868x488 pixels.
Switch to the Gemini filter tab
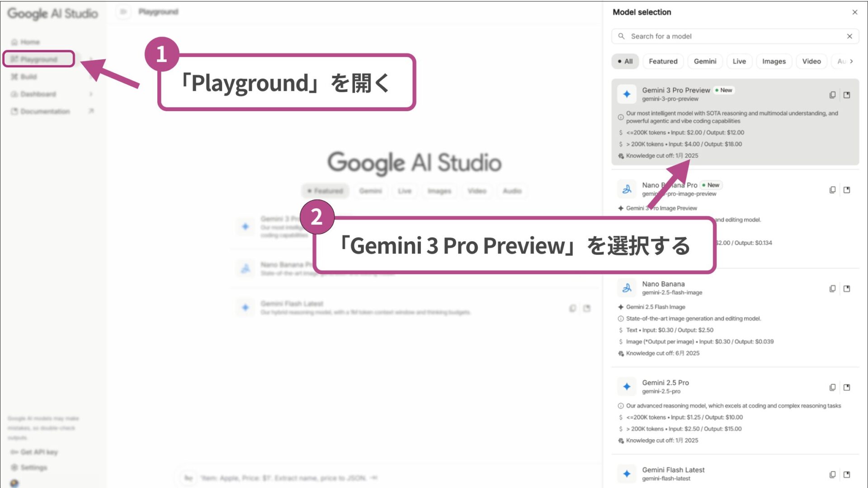(x=705, y=61)
